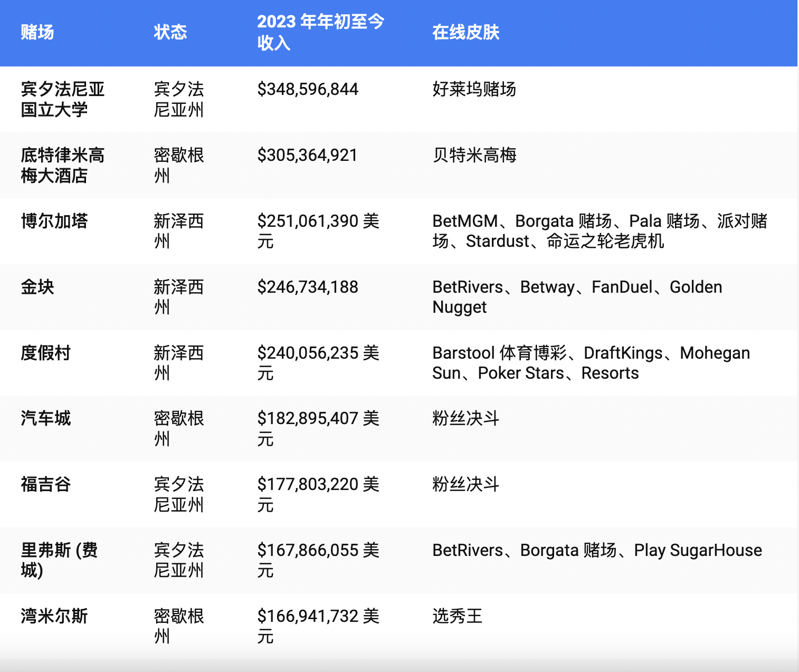The width and height of the screenshot is (799, 672).
Task: Click 密歇根州 in the 底特律米高梅大酒店 row
Action: click(x=179, y=165)
